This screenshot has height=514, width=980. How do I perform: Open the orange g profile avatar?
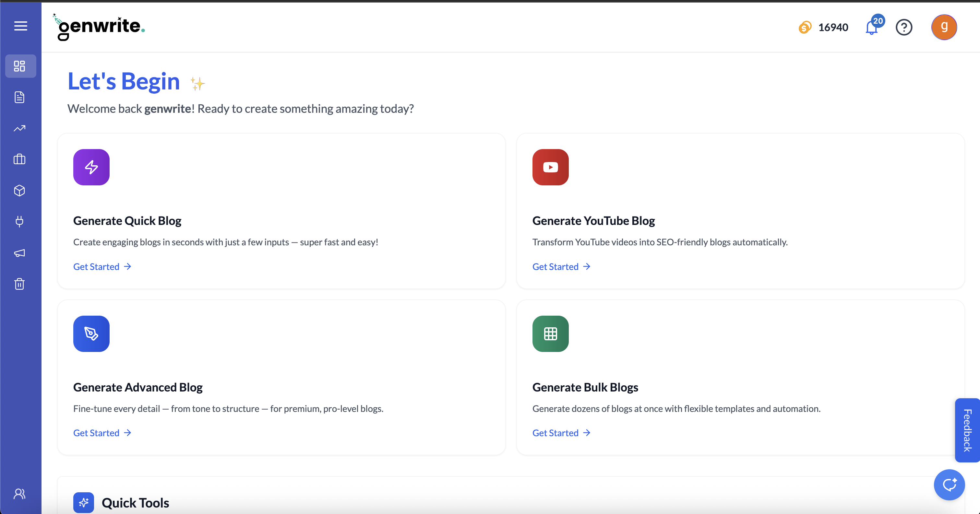[944, 27]
